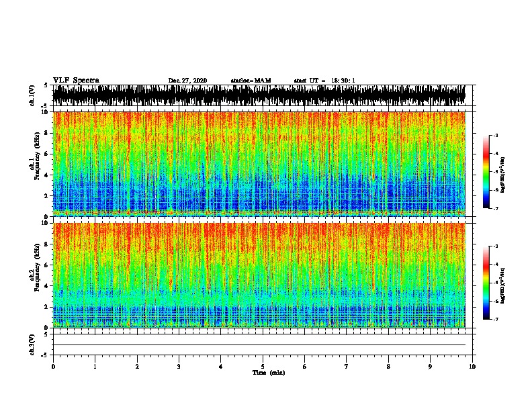The image size is (532, 411).
Task: Click time axis tick label "8"
Action: point(388,367)
